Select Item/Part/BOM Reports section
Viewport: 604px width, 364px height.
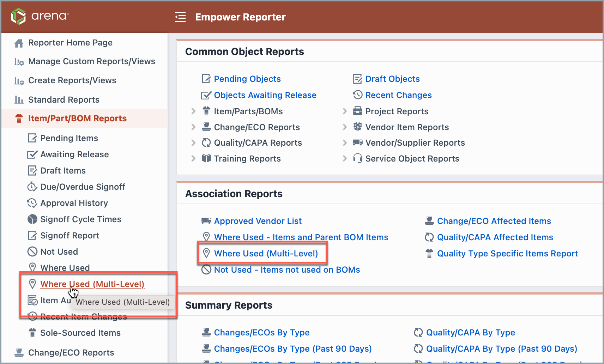click(77, 118)
